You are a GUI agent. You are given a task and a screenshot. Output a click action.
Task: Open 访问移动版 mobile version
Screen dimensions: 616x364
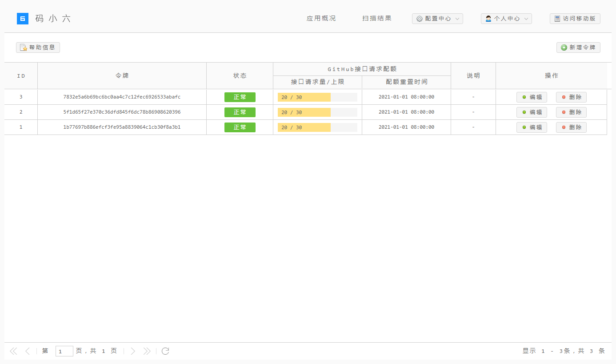point(575,19)
